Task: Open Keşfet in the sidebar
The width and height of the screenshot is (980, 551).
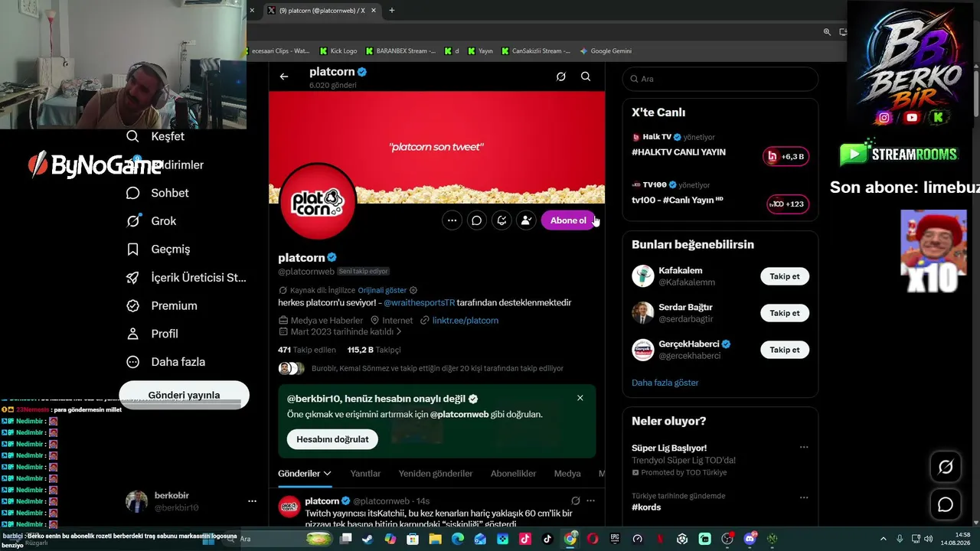Action: click(155, 136)
